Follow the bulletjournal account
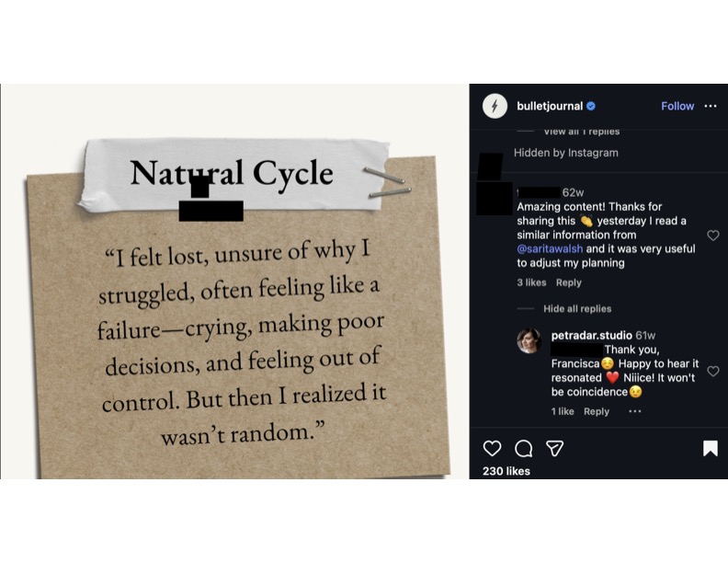 [677, 106]
